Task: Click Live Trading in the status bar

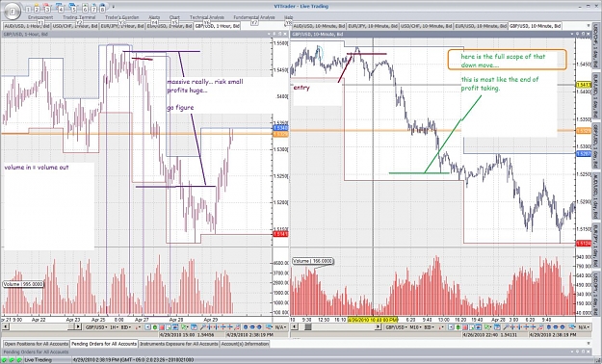Action: [x=38, y=360]
